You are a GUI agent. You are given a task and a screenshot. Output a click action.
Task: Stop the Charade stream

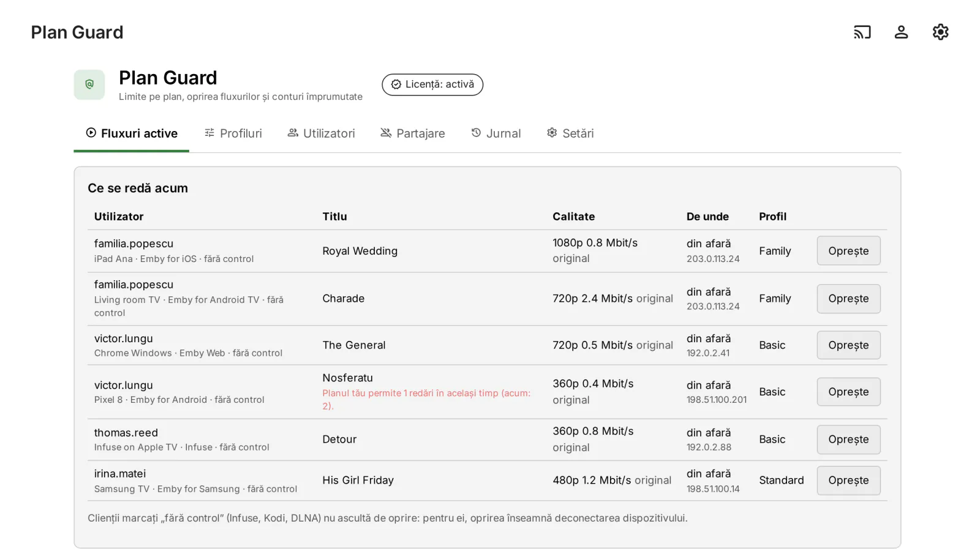(848, 299)
